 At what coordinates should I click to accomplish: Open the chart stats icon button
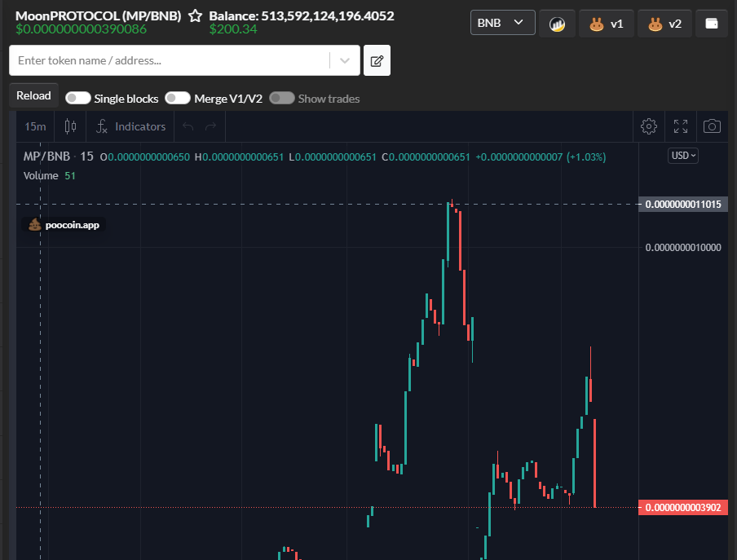coord(557,24)
